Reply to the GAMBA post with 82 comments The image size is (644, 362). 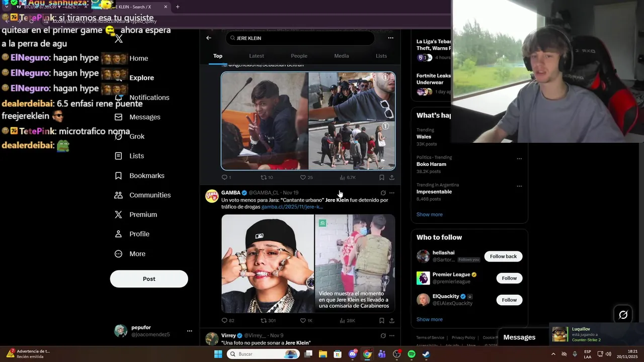[227, 320]
